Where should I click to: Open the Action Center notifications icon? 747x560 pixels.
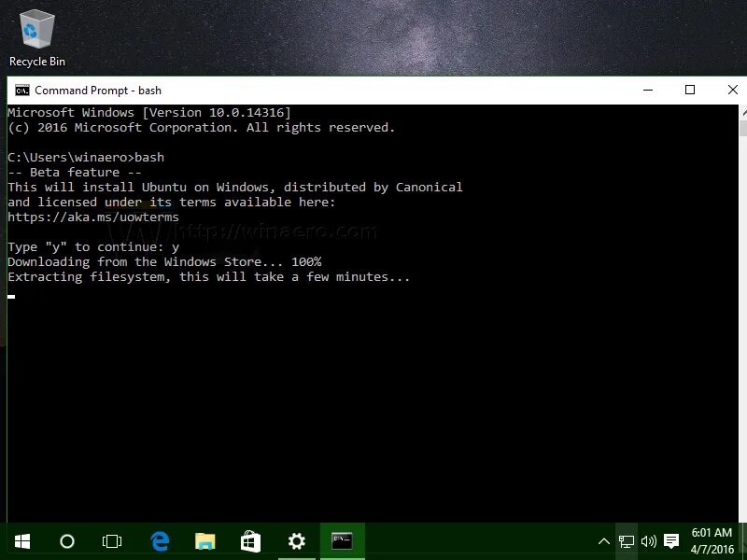point(671,541)
